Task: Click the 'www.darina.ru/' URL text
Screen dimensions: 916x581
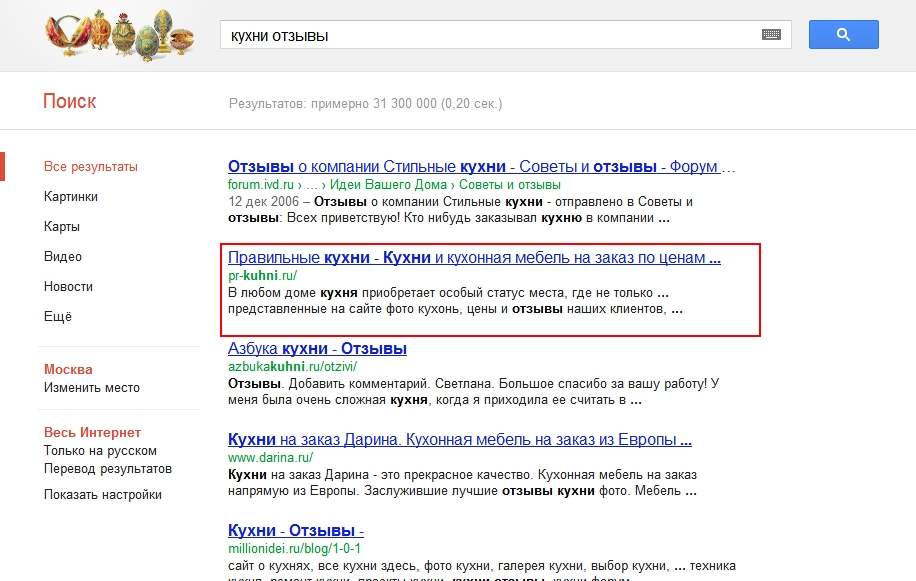Action: point(270,458)
